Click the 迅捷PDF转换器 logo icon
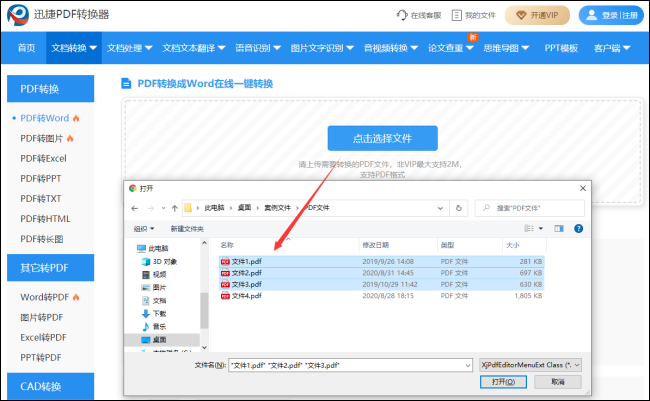This screenshot has width=650, height=401. (18, 15)
